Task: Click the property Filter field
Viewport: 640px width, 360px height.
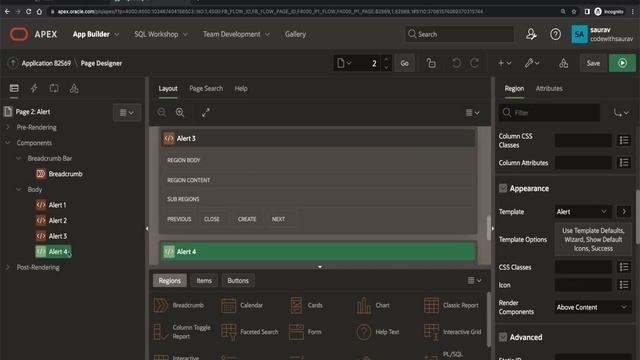Action: coord(549,113)
